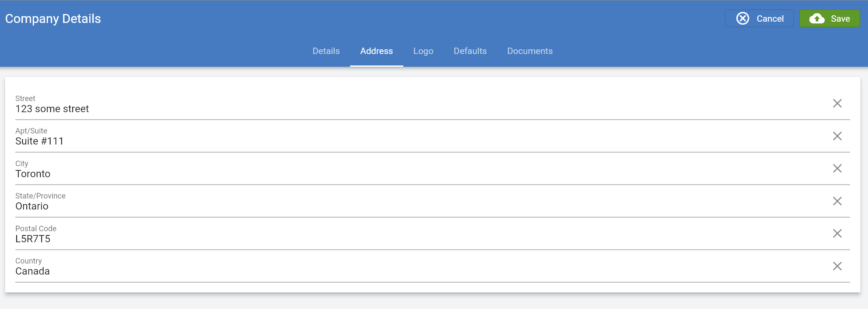Screen dimensions: 868x309
Task: Clear the State/Province field with its X icon
Action: point(837,201)
